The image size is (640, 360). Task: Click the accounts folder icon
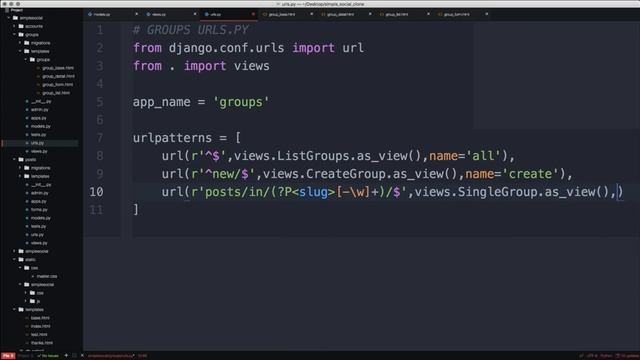click(21, 26)
